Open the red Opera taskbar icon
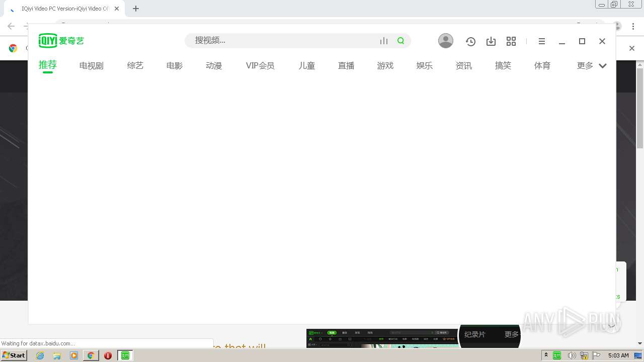The height and width of the screenshot is (362, 644). pos(108,355)
